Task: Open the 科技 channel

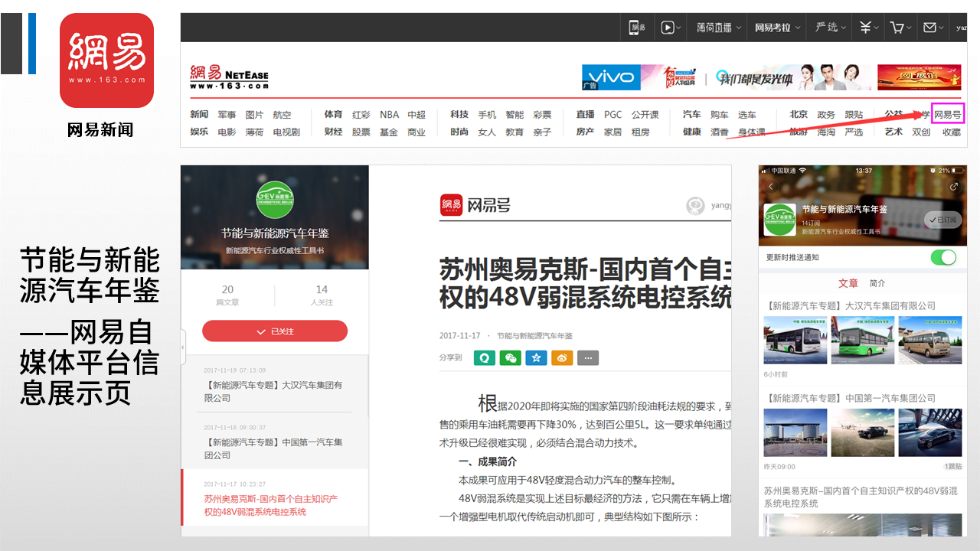Action: pos(459,115)
